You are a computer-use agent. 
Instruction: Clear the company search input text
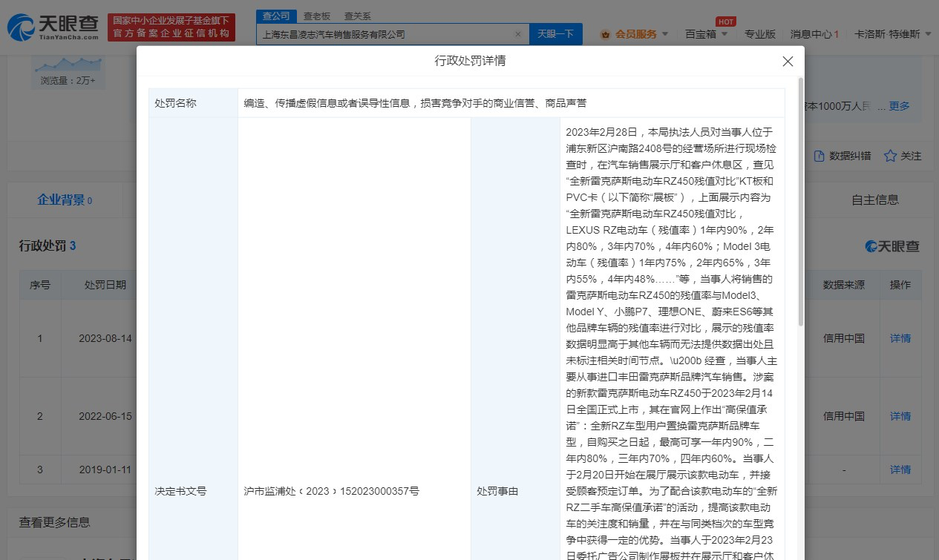(518, 34)
